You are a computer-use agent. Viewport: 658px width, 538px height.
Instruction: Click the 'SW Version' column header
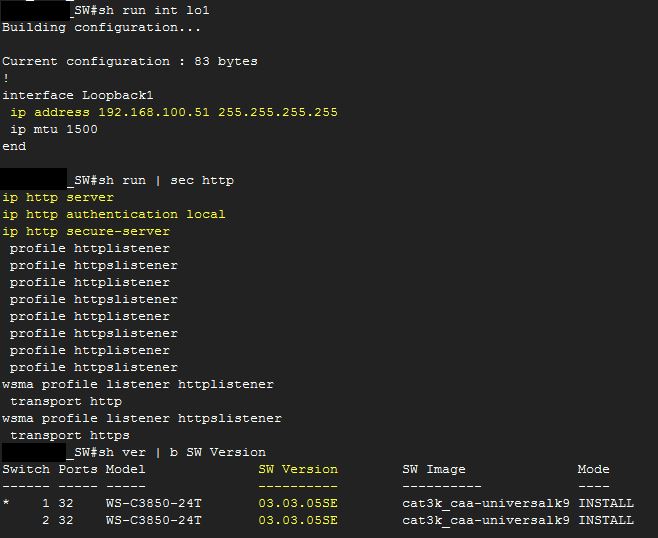coord(298,469)
